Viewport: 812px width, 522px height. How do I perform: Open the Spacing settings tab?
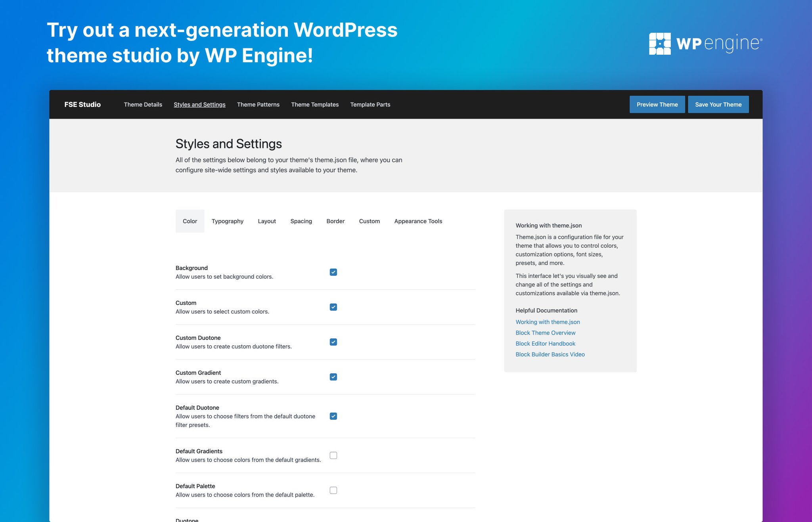(301, 221)
